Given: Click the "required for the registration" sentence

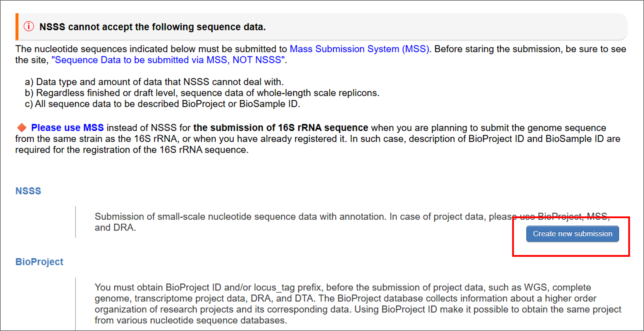Looking at the screenshot, I should (x=132, y=150).
